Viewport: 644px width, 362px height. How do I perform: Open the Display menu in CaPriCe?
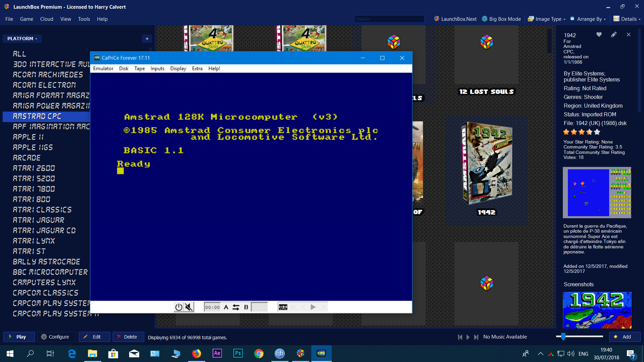tap(178, 68)
